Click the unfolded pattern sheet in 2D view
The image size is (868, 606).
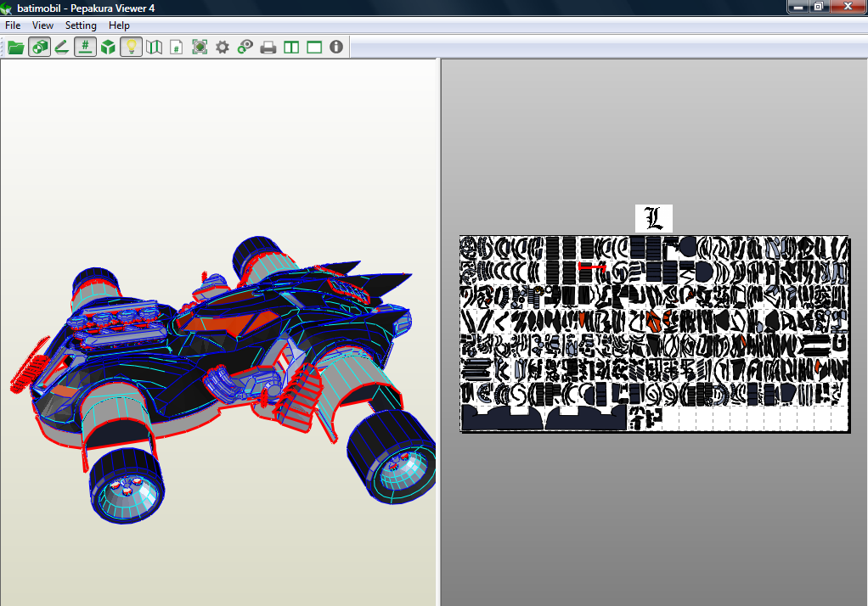[654, 334]
